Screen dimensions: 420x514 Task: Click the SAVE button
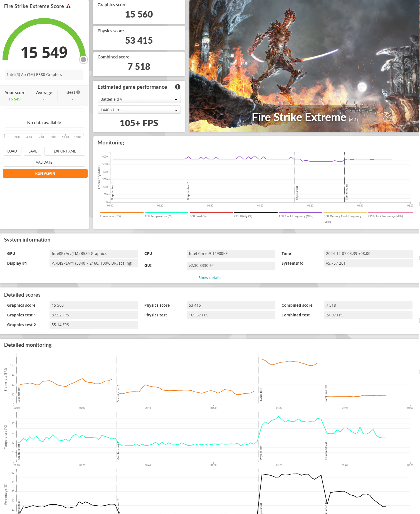(x=33, y=151)
